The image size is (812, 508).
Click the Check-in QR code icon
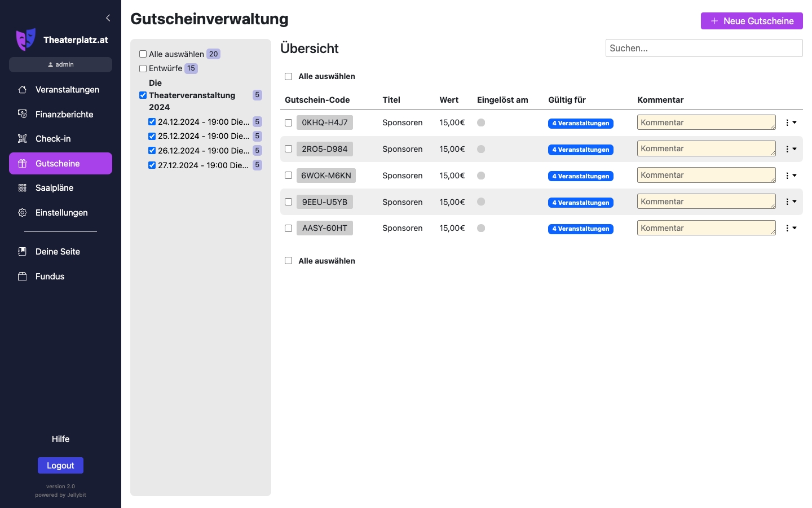(23, 139)
